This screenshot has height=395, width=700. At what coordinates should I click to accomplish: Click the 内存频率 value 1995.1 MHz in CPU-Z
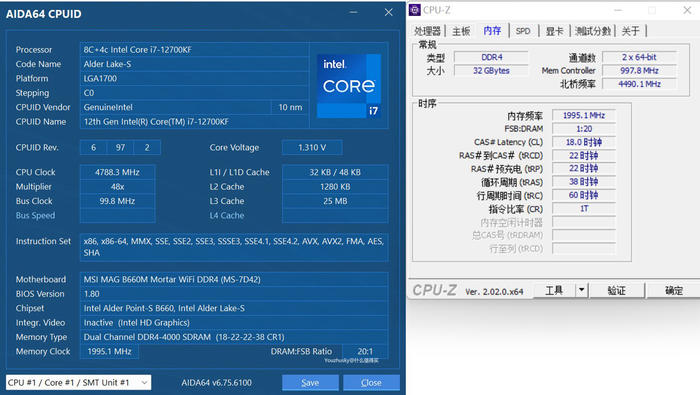584,115
